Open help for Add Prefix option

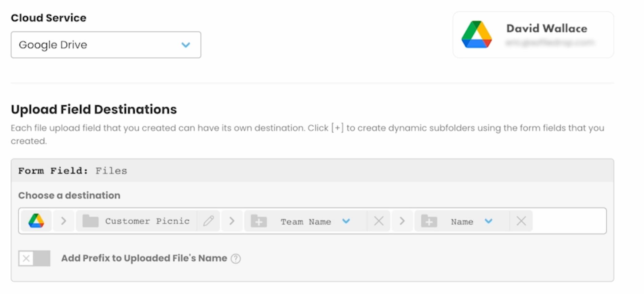[x=236, y=259]
